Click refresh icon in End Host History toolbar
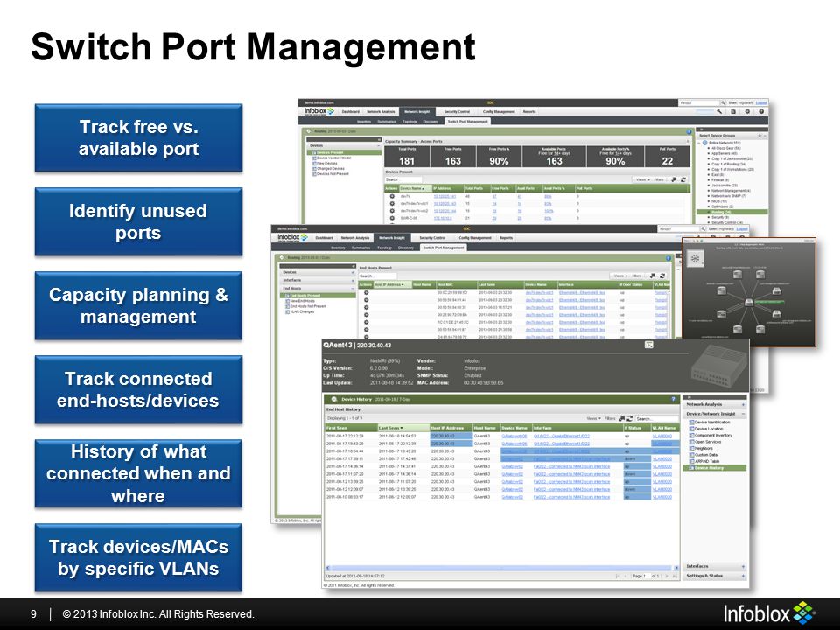840x630 pixels. 630,418
